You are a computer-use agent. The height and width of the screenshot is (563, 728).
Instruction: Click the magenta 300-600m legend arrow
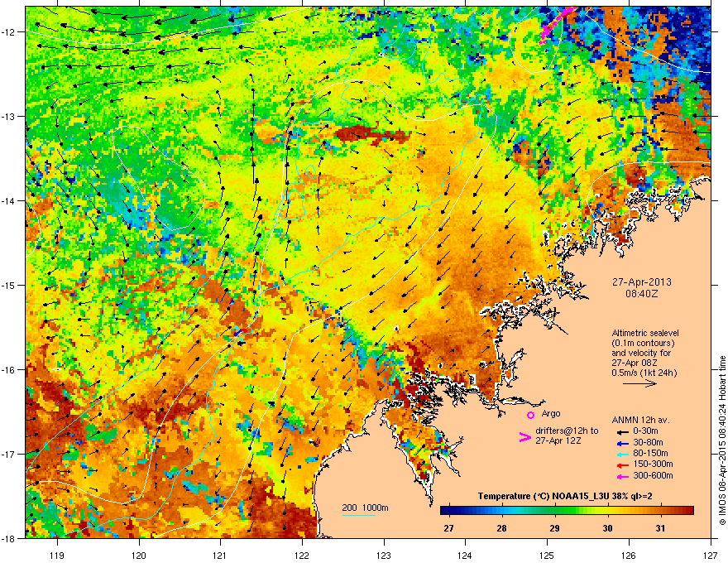click(622, 476)
